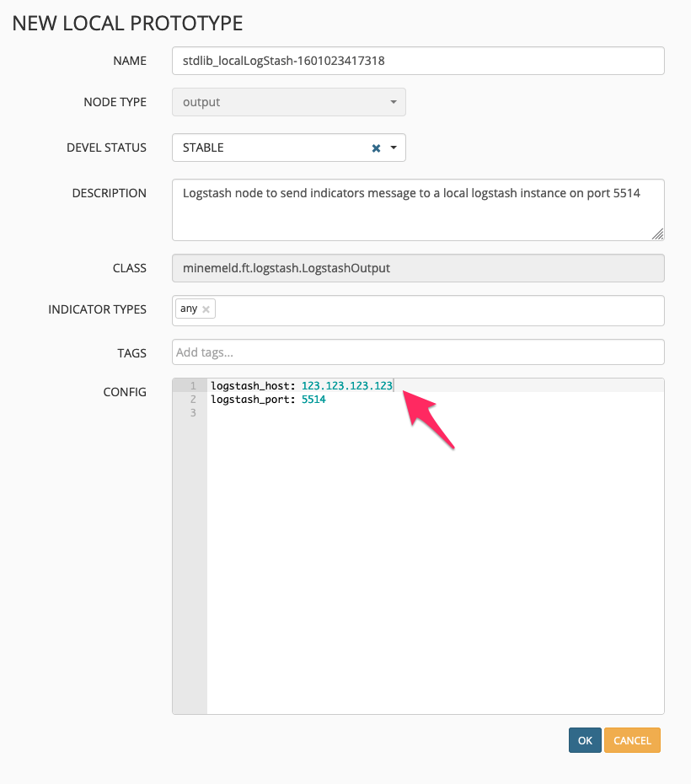Click the logstash_host key in config editor

click(250, 385)
